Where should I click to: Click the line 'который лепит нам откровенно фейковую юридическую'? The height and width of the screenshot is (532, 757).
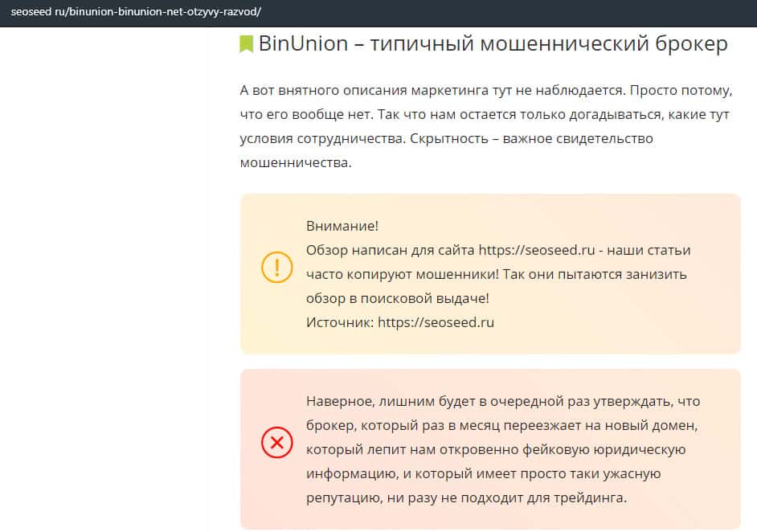click(496, 449)
